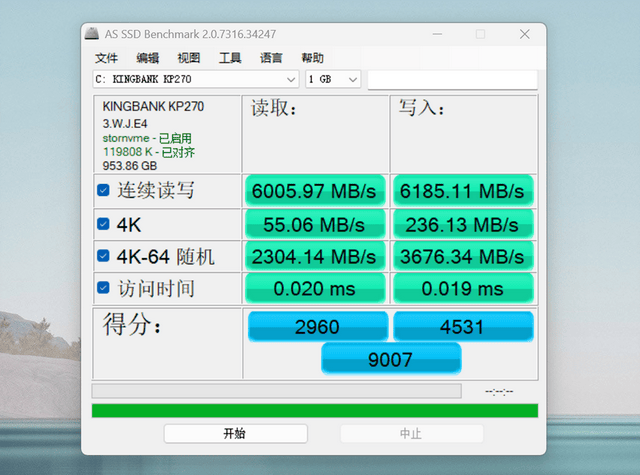Viewport: 640px width, 475px height.
Task: Click the 读取: column header
Action: click(x=273, y=108)
